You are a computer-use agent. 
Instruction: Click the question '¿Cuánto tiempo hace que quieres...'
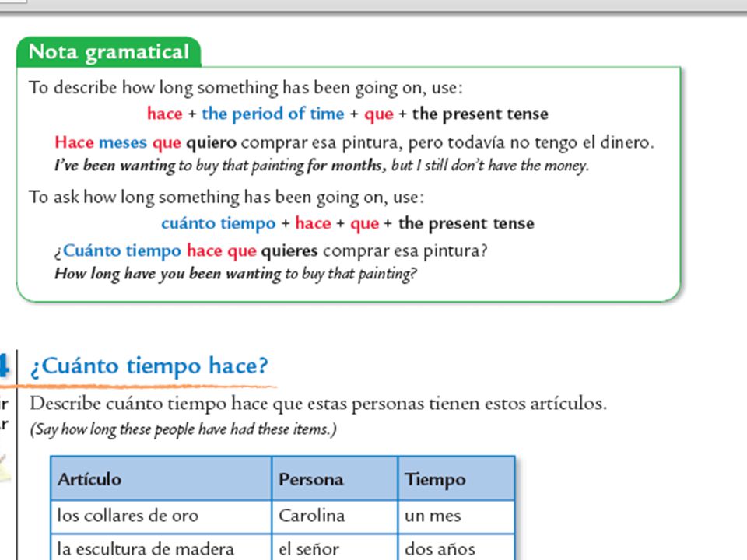[271, 251]
